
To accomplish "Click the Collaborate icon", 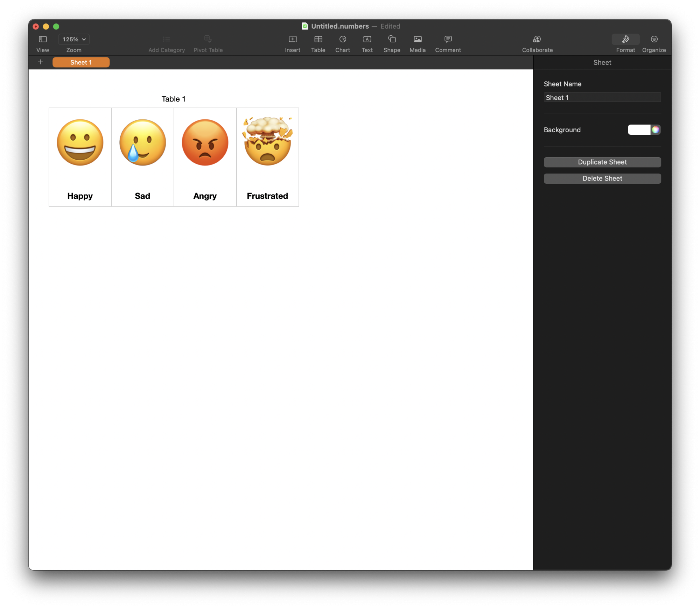I will click(537, 39).
